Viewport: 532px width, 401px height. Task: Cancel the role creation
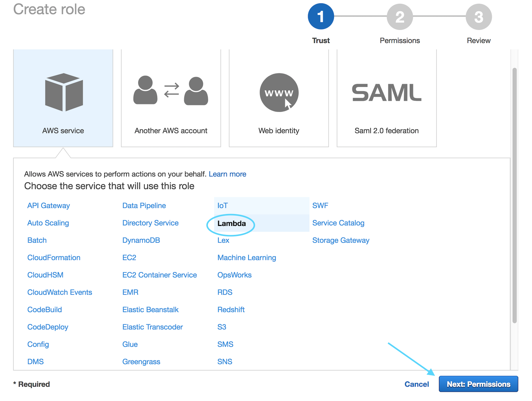point(416,384)
